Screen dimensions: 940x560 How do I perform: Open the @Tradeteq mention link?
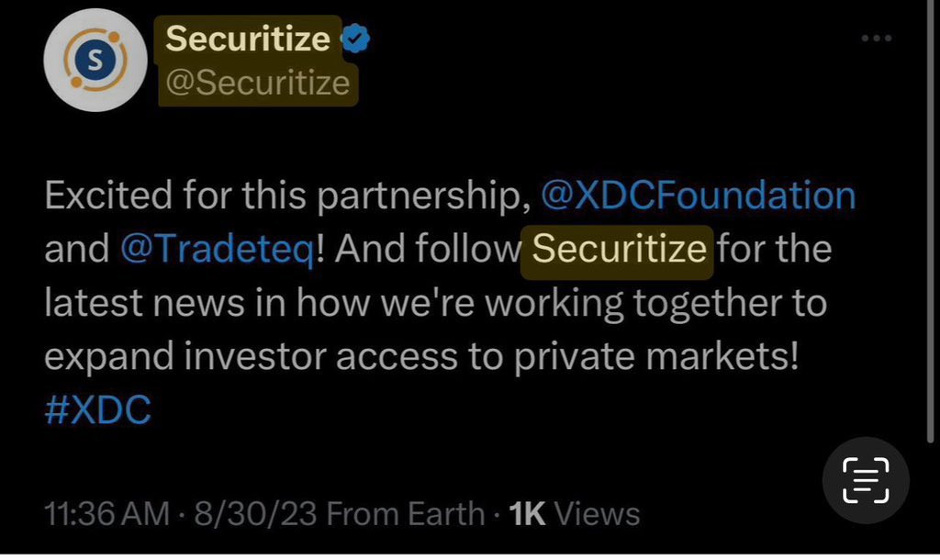point(218,250)
